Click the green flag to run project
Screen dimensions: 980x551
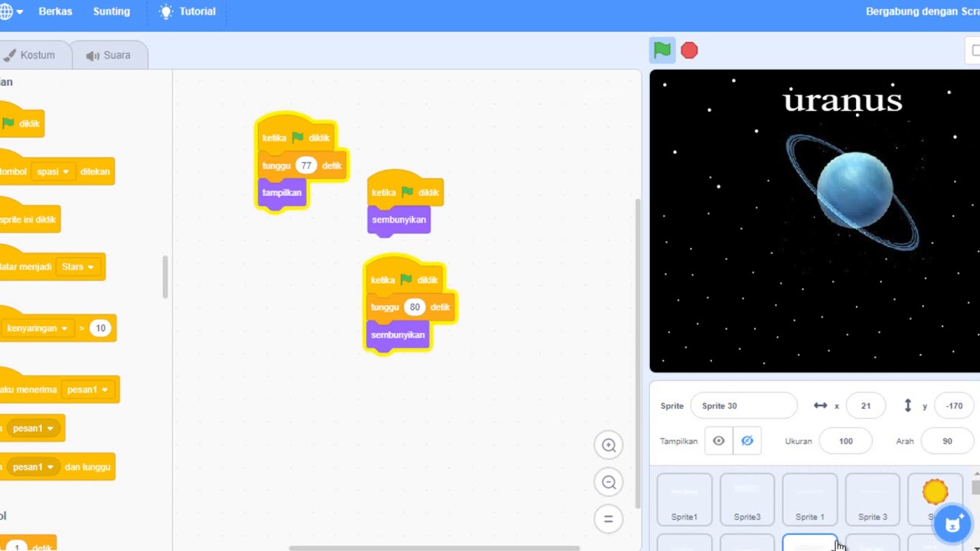(x=662, y=51)
